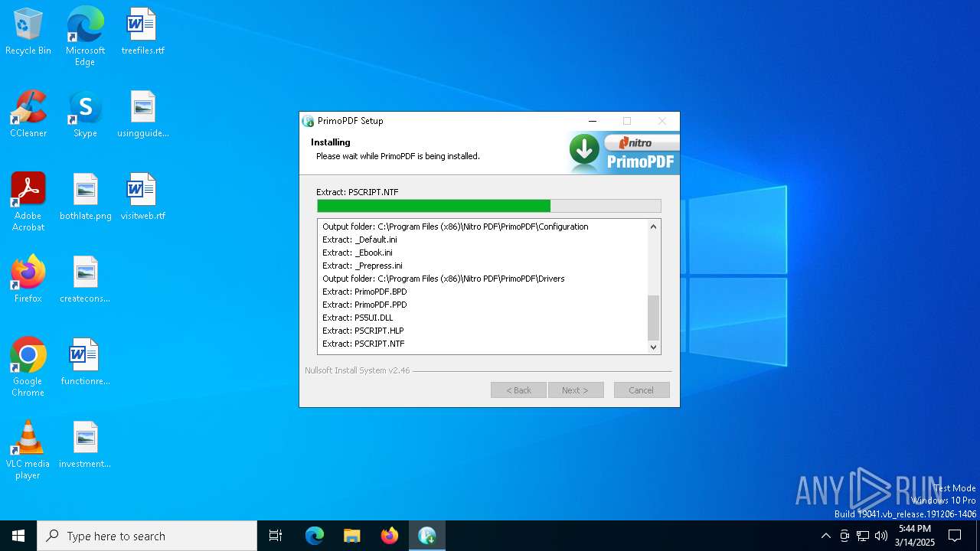Viewport: 980px width, 551px height.
Task: Click the green installation progress bar
Action: 489,206
